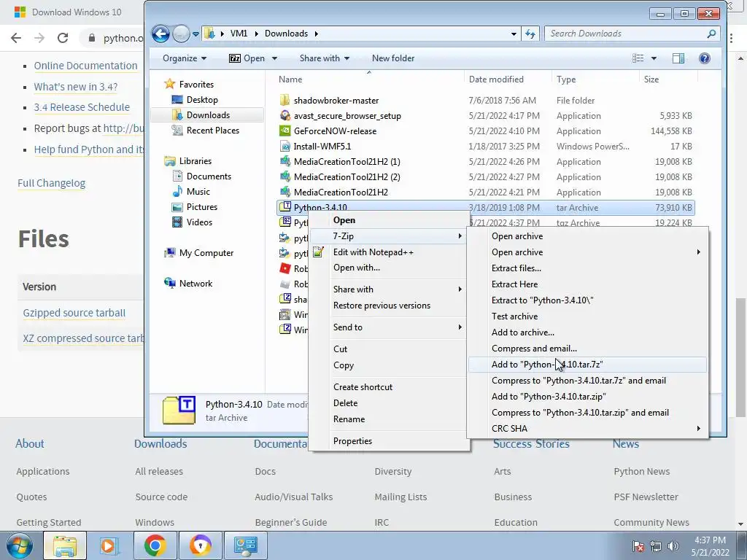Click the Music library icon

click(177, 192)
